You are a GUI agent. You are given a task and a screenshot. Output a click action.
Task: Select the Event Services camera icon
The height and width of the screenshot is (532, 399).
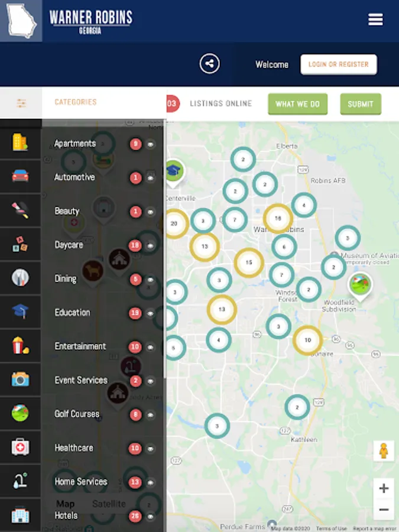tap(20, 379)
